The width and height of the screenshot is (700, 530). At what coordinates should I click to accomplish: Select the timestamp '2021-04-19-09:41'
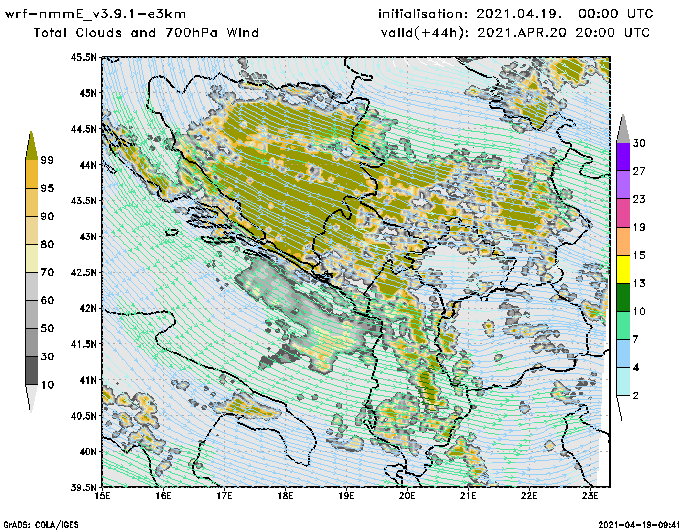tap(639, 525)
